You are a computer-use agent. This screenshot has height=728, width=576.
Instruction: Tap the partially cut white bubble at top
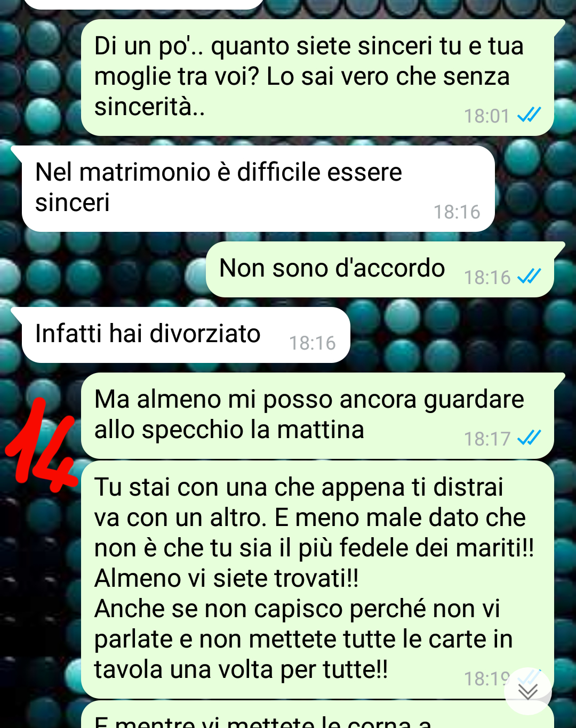point(144,4)
